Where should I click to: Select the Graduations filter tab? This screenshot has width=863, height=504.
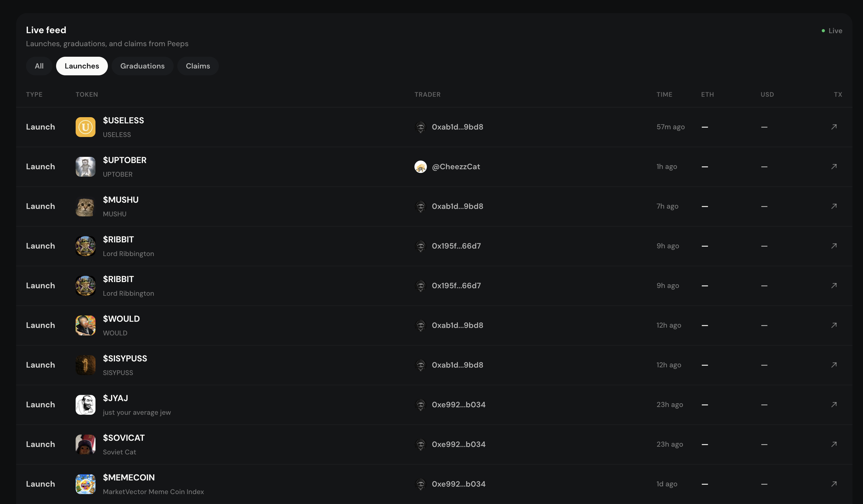coord(143,66)
